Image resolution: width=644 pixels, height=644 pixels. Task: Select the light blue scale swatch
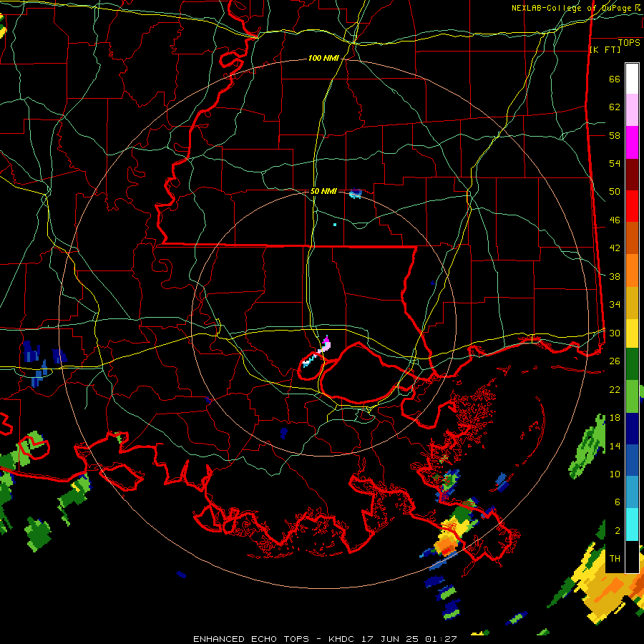(632, 492)
